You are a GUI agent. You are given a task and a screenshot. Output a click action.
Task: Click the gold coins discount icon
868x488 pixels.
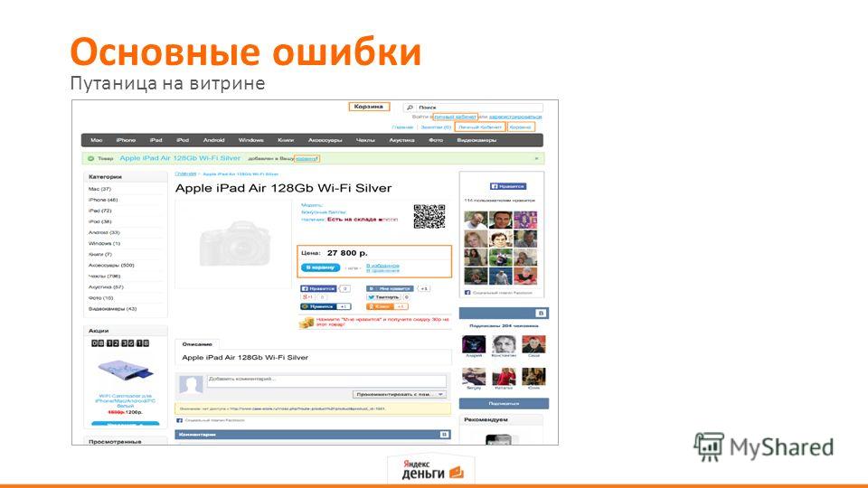point(307,322)
